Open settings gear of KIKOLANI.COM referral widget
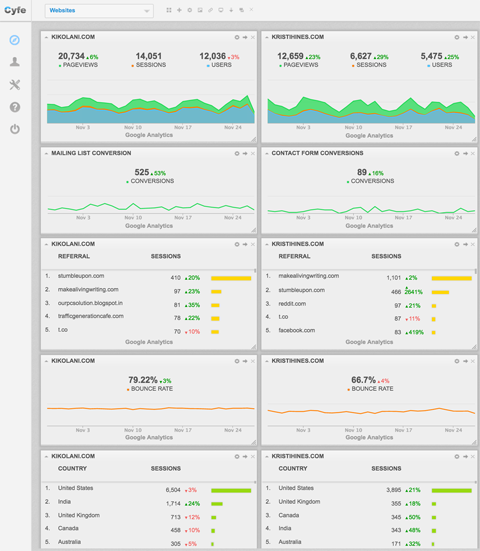This screenshot has height=551, width=480. 237,244
